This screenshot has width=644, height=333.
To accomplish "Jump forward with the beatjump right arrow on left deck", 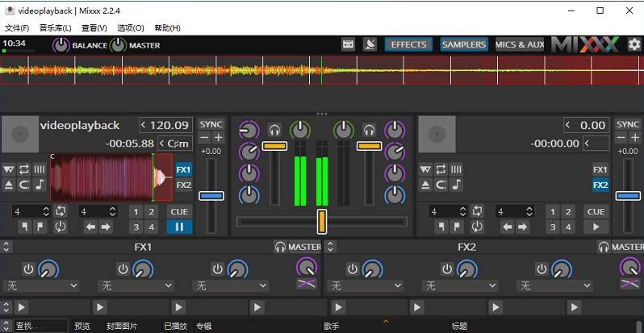I will point(106,227).
